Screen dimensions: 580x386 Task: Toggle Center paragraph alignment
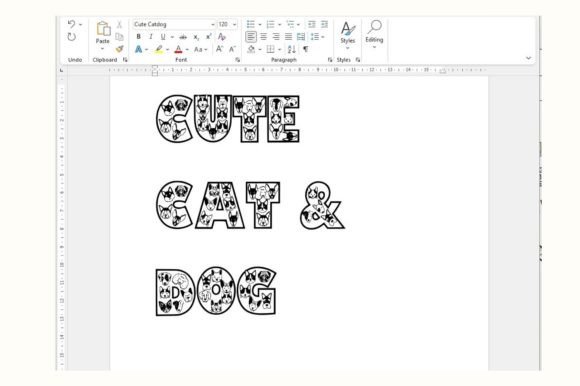point(263,37)
